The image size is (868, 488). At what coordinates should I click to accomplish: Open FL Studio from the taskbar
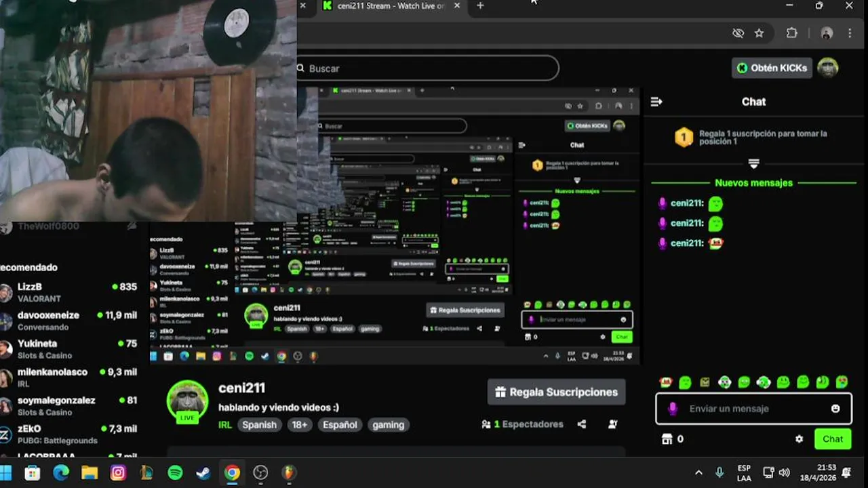point(290,472)
